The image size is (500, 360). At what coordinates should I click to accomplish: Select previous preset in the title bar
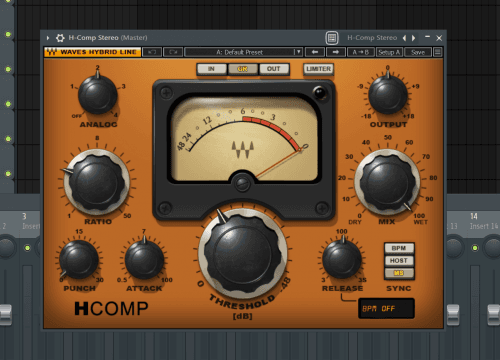(405, 38)
